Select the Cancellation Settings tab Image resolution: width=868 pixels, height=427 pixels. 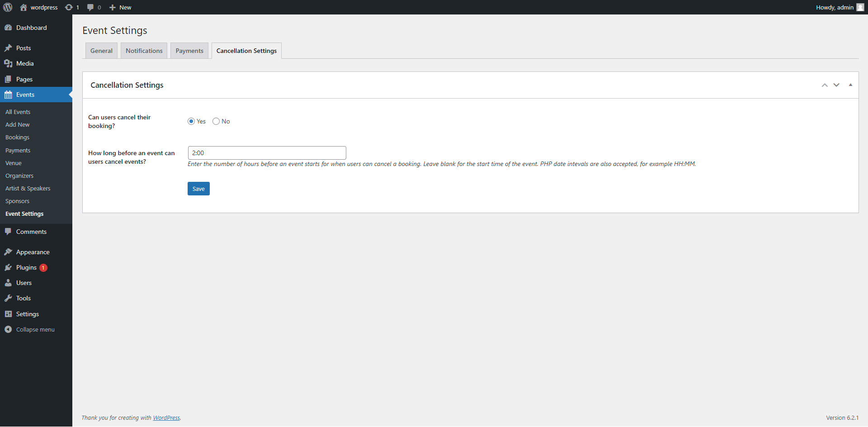click(246, 51)
